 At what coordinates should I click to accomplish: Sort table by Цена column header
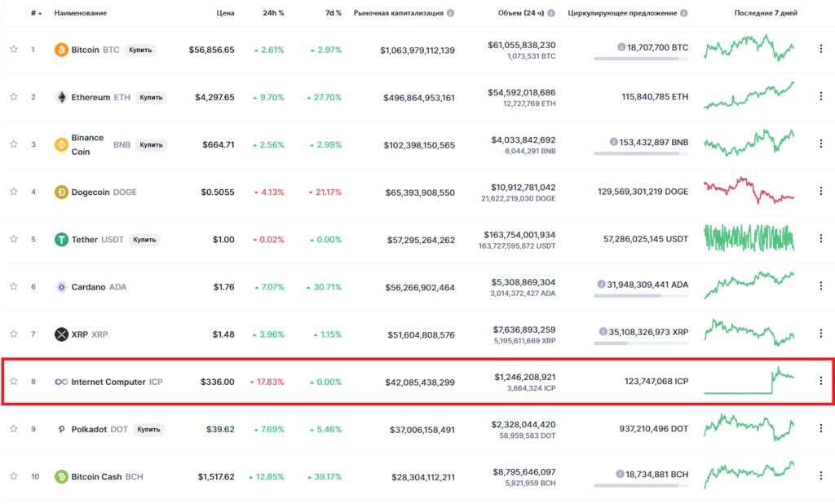[226, 14]
